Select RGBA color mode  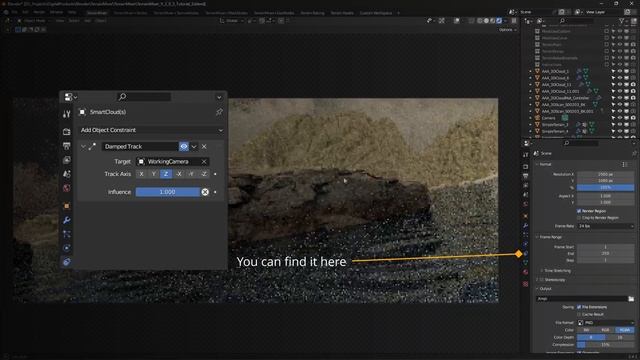point(624,330)
